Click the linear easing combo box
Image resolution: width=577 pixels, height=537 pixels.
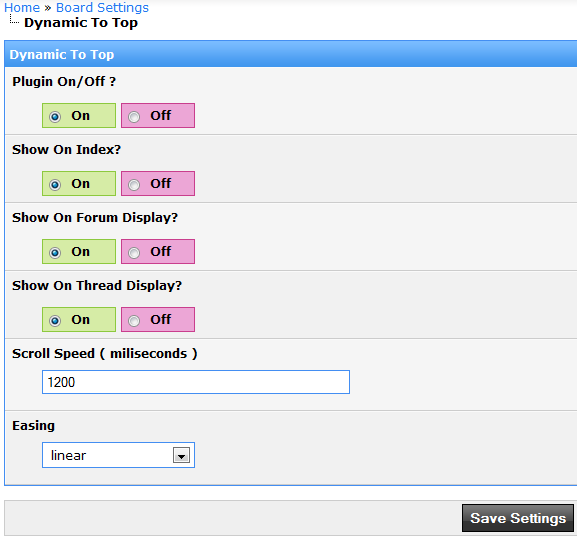(118, 455)
